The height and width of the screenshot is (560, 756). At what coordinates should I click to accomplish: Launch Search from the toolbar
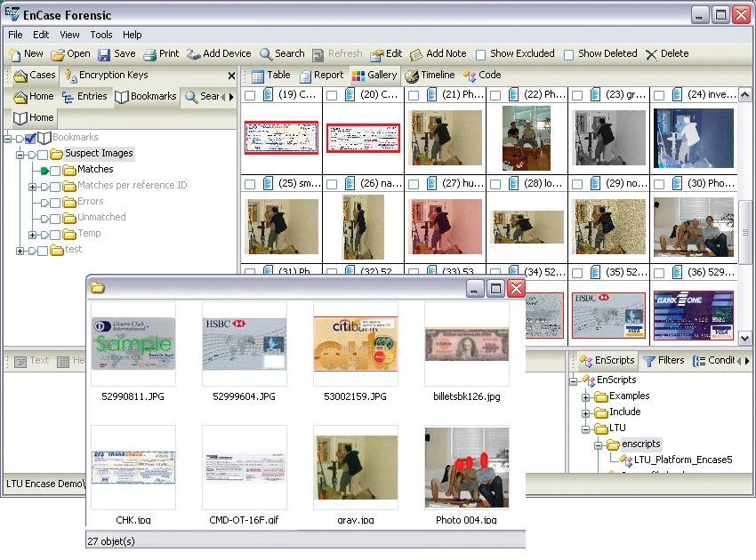click(x=266, y=54)
